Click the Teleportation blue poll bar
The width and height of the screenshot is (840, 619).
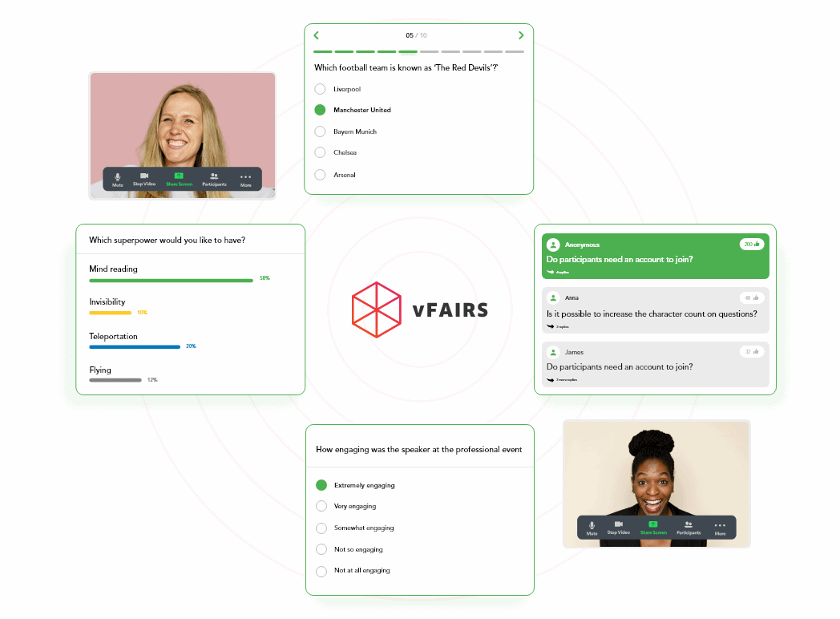[135, 347]
